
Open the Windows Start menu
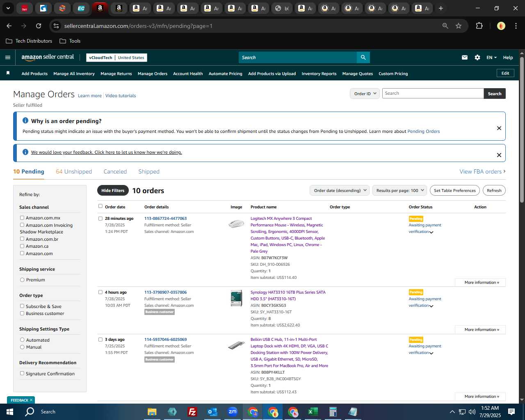tap(10, 412)
